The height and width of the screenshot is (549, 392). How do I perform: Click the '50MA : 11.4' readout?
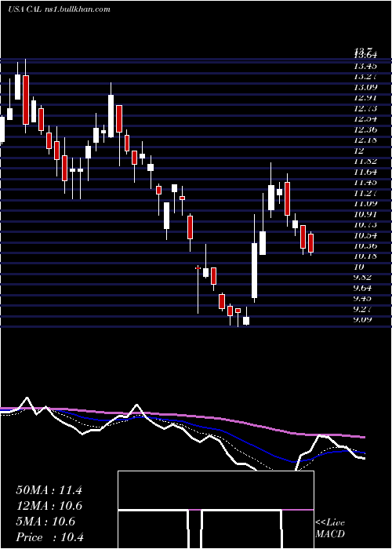click(x=49, y=490)
